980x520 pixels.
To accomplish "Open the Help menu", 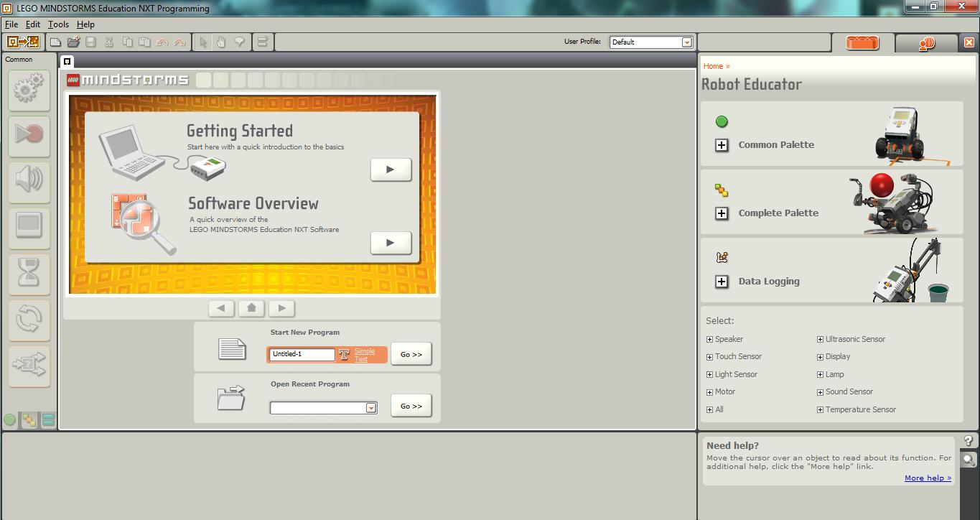I will click(x=85, y=24).
